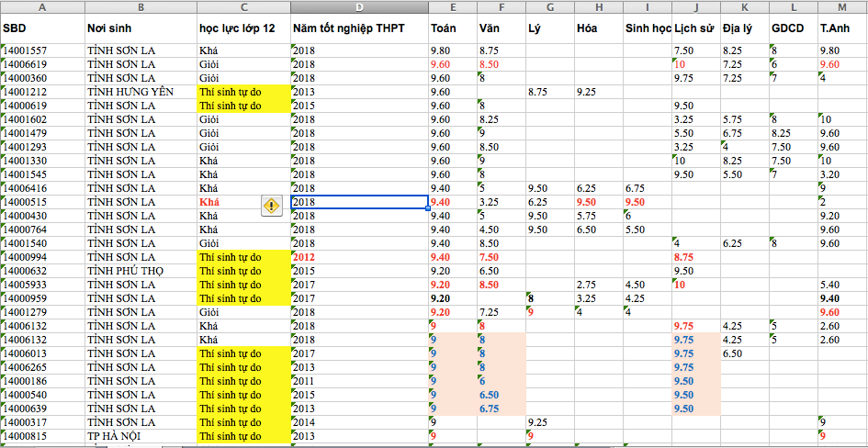868x448 pixels.
Task: Select column M header
Action: point(842,7)
